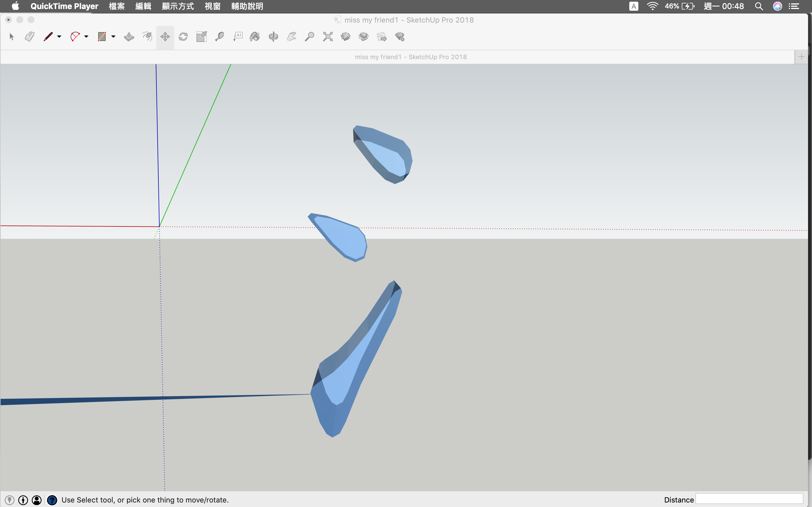Select the Paint Bucket tool
The image size is (812, 507).
click(x=255, y=37)
